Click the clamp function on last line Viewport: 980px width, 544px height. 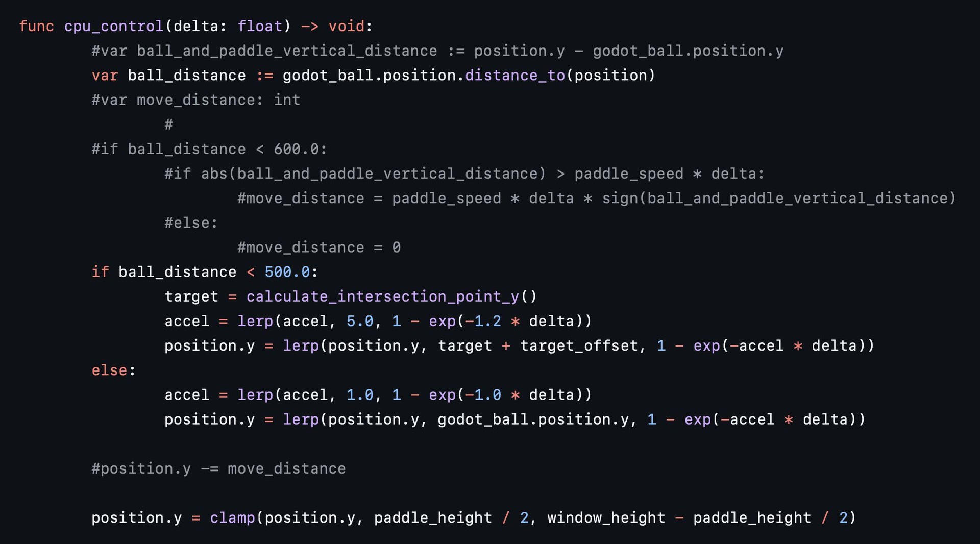coord(232,518)
